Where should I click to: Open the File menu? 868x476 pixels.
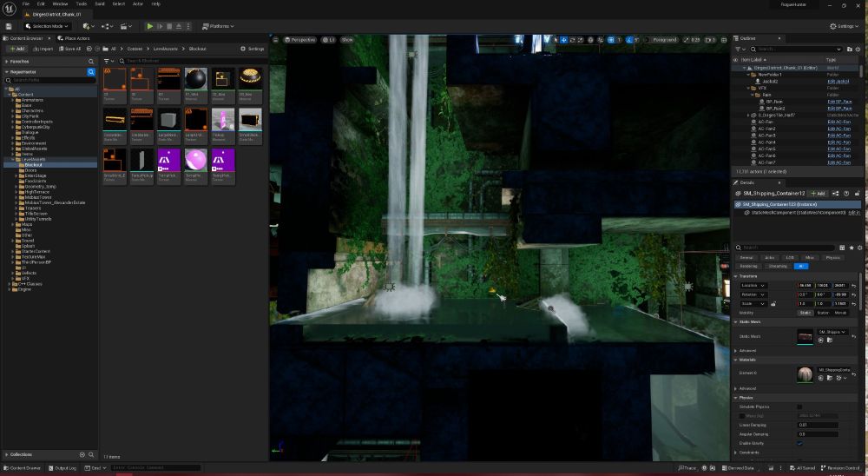click(x=26, y=3)
